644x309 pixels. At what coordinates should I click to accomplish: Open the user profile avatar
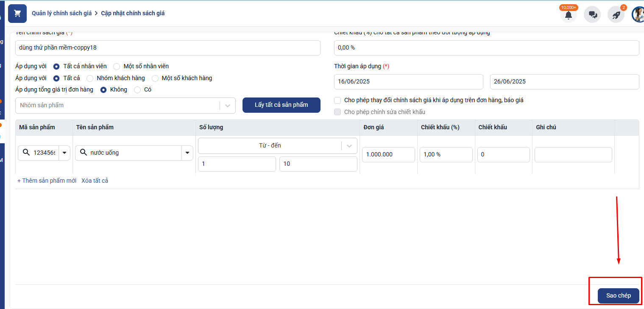click(638, 14)
